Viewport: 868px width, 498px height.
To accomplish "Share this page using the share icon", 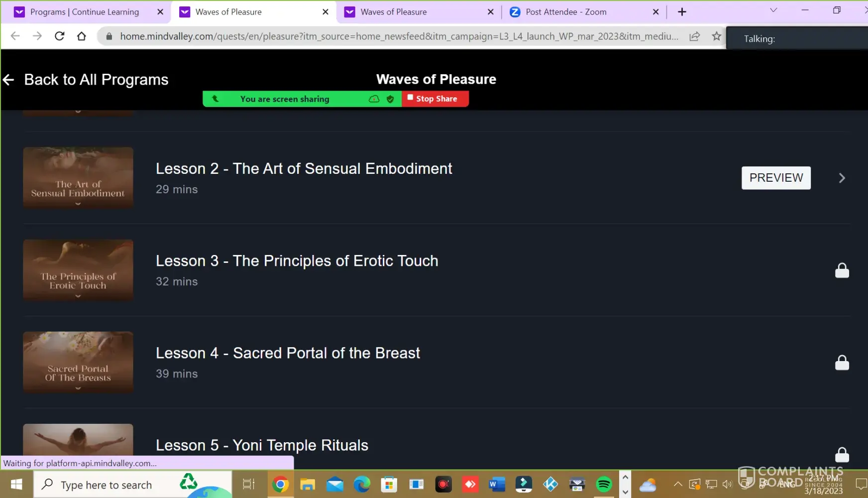I will pyautogui.click(x=695, y=36).
